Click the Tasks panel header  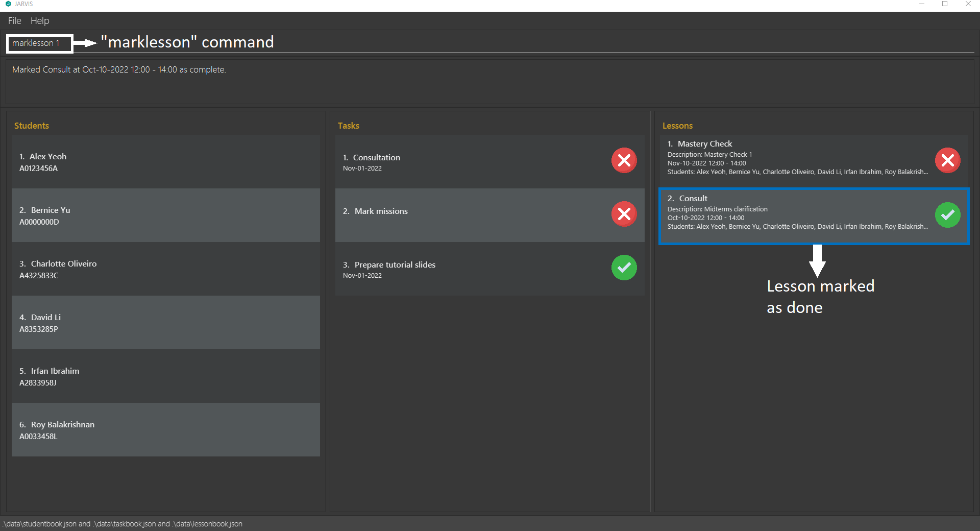(349, 126)
